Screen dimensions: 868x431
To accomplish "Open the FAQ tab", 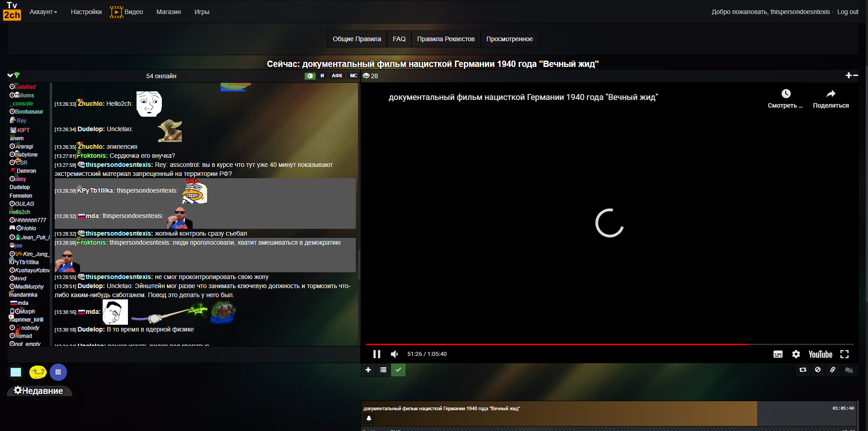I will pyautogui.click(x=399, y=39).
